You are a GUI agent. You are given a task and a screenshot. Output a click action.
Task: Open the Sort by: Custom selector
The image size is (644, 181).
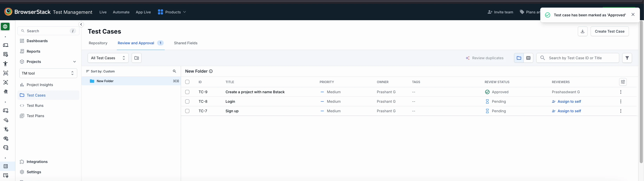(100, 71)
